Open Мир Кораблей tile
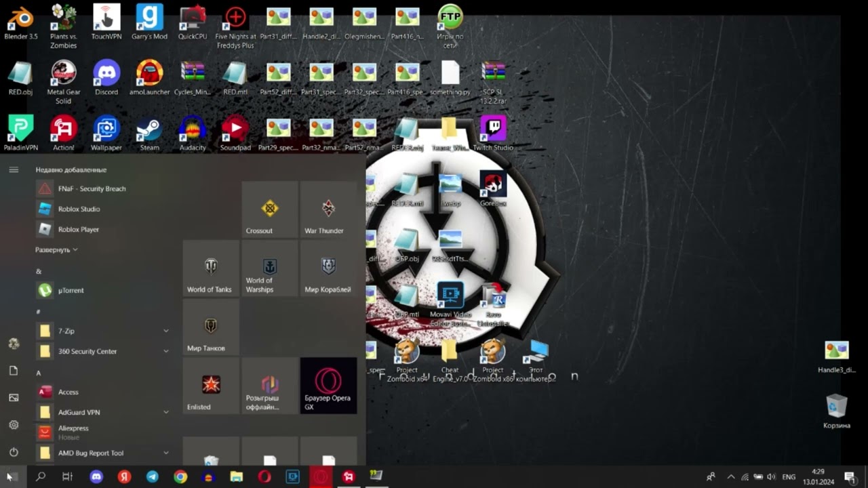 (x=328, y=268)
